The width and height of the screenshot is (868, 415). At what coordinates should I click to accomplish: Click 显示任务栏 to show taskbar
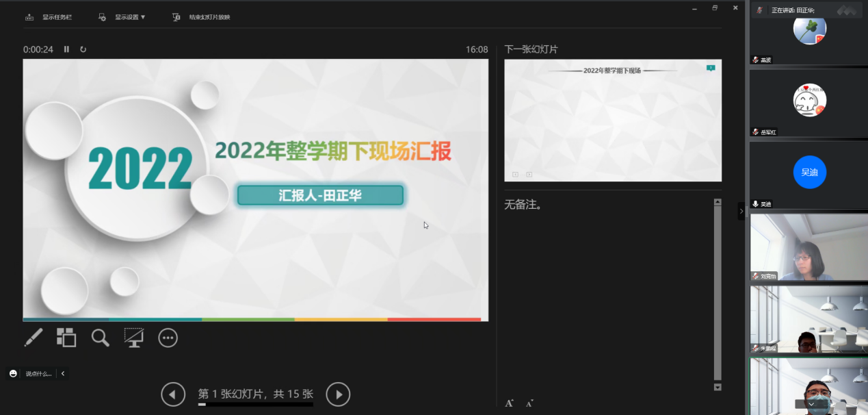click(49, 17)
